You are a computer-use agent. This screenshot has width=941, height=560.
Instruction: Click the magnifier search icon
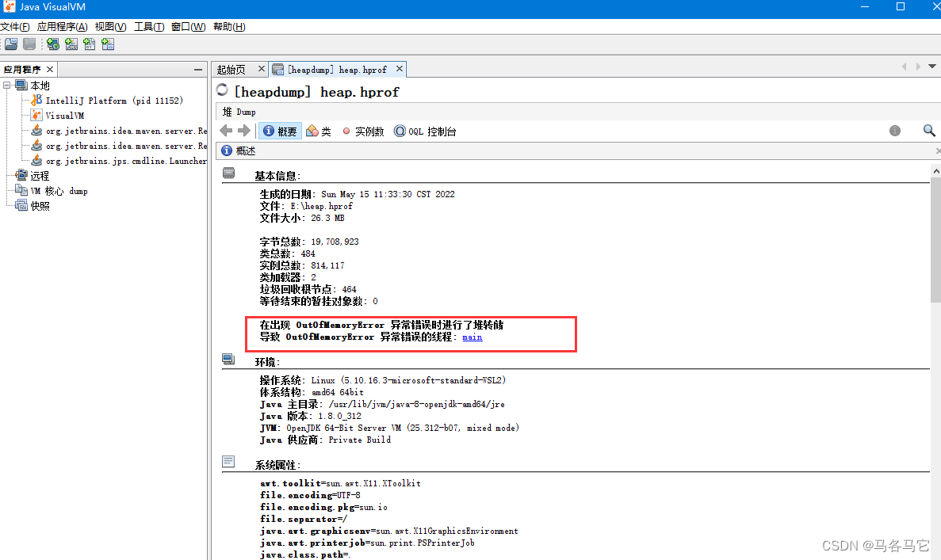(929, 130)
